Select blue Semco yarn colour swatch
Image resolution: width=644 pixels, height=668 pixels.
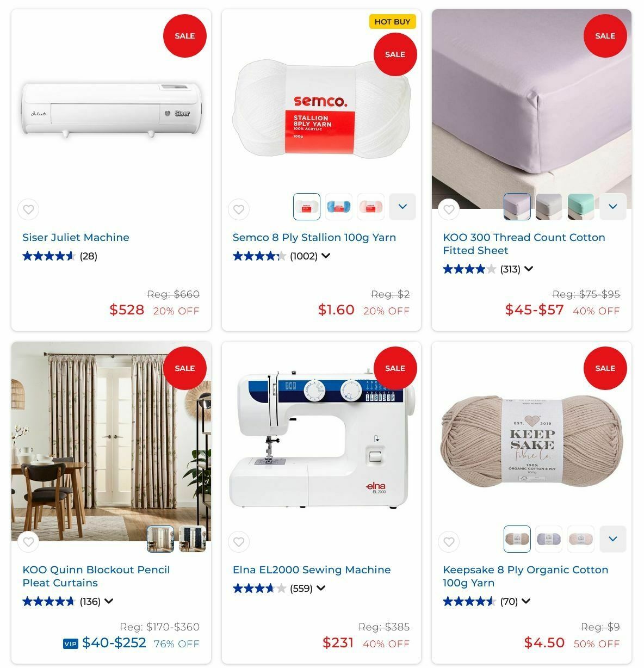tap(339, 207)
